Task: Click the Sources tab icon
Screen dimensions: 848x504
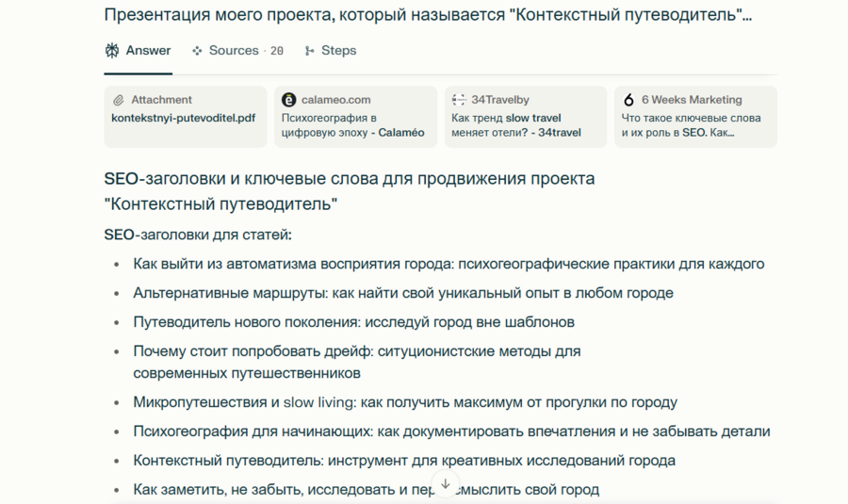Action: pos(197,51)
